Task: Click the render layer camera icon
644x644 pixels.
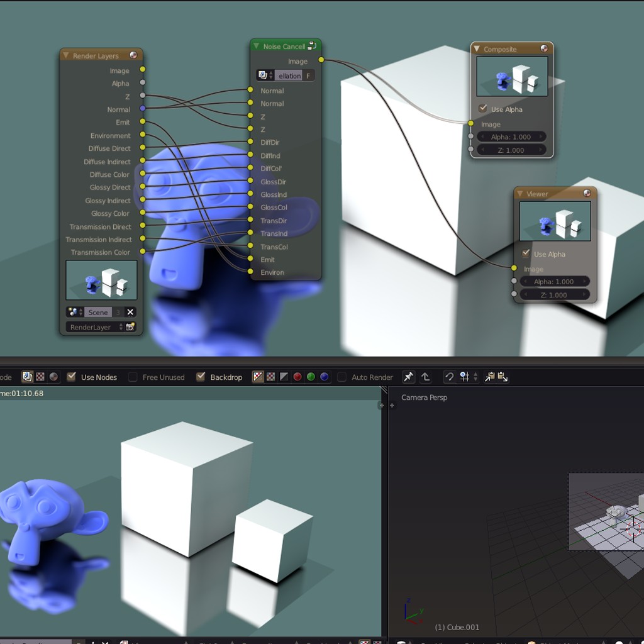Action: coord(130,327)
